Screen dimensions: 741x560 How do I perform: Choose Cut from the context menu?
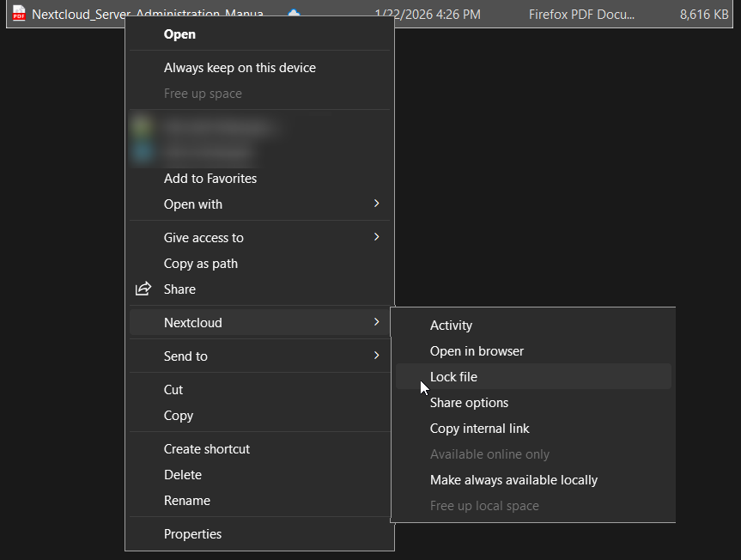click(260, 389)
